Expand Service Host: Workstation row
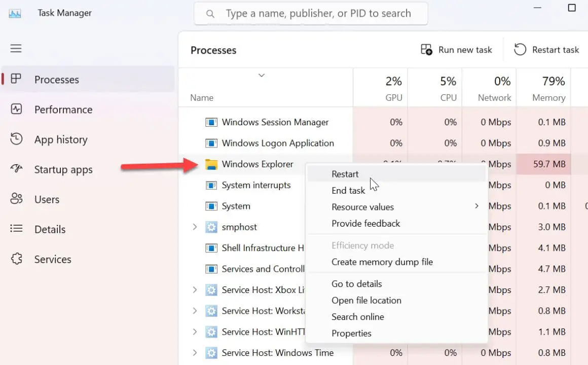This screenshot has height=365, width=588. tap(195, 311)
